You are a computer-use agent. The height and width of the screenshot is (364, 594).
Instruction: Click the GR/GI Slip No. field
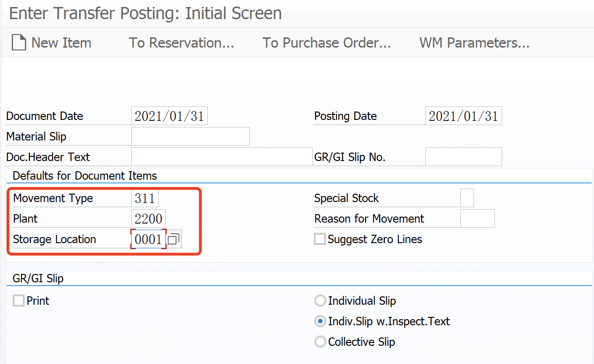click(463, 156)
